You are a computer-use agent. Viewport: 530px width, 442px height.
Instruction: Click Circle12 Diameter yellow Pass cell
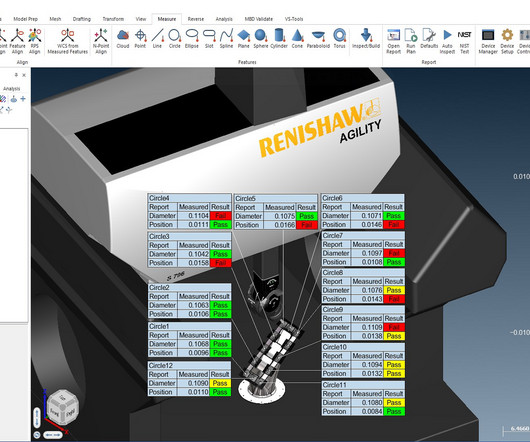pyautogui.click(x=220, y=383)
